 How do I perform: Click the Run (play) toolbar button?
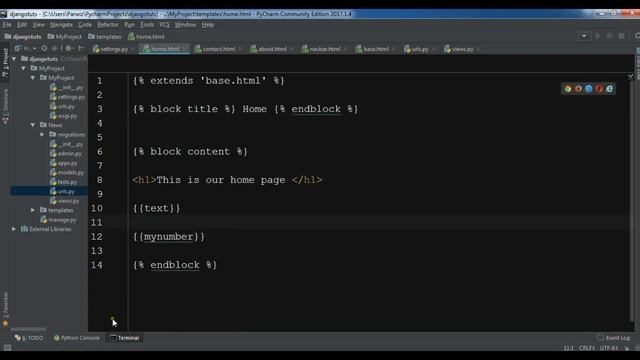pyautogui.click(x=598, y=36)
